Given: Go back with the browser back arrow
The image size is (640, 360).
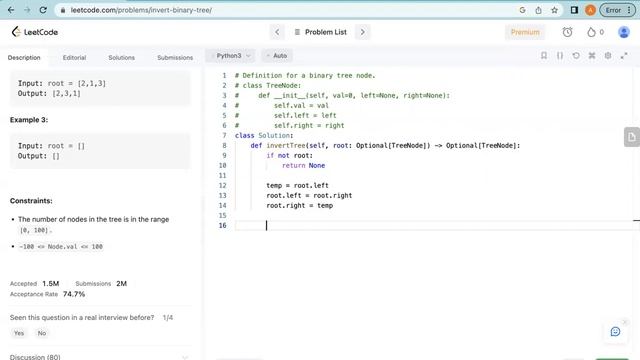Looking at the screenshot, I should 11,10.
